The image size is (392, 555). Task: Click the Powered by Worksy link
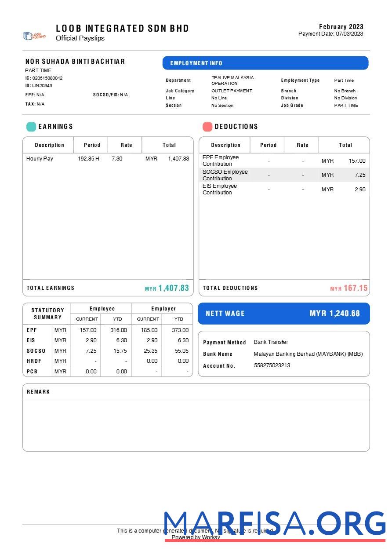pyautogui.click(x=196, y=537)
